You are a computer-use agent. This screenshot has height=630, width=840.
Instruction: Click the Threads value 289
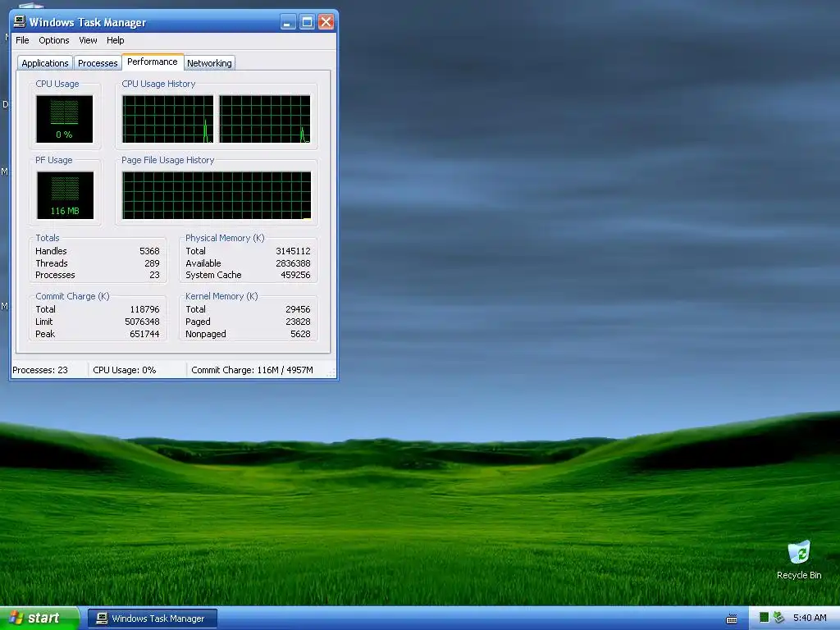(152, 263)
